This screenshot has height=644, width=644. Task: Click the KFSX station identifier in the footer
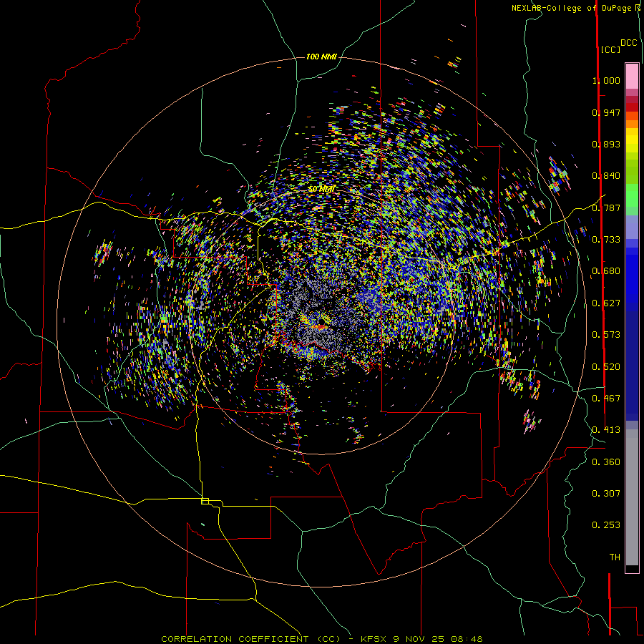(x=374, y=639)
